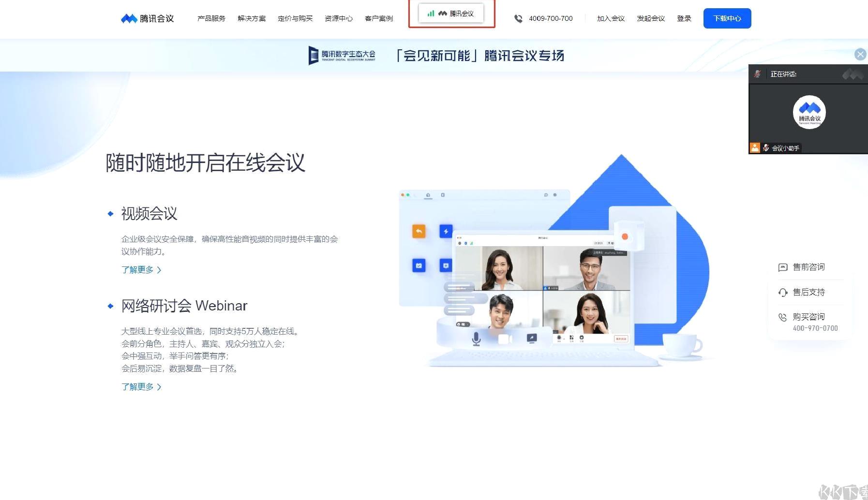Click the 登录 link
The image size is (868, 500).
(x=684, y=18)
